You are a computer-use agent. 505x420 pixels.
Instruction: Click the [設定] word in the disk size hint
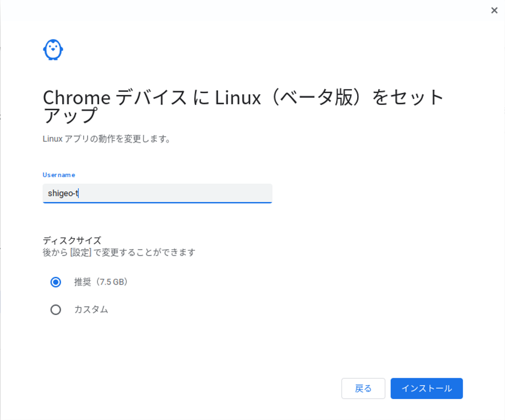coord(81,253)
